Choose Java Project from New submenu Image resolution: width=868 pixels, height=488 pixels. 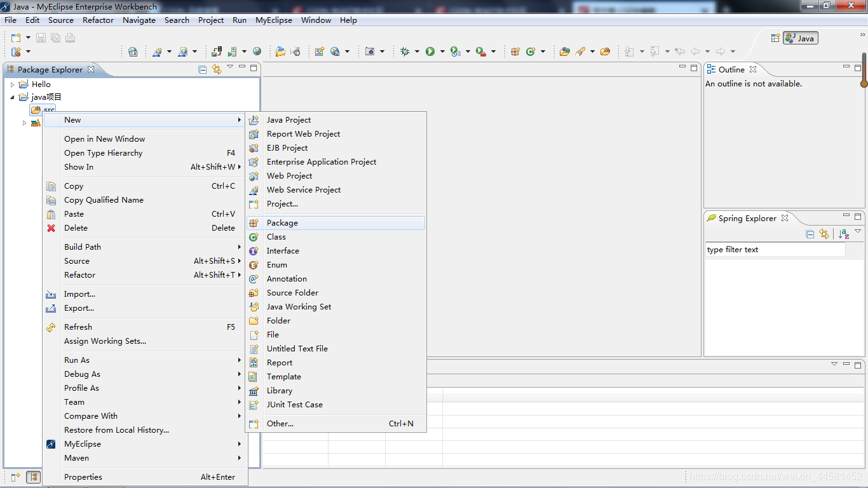[x=336, y=120]
